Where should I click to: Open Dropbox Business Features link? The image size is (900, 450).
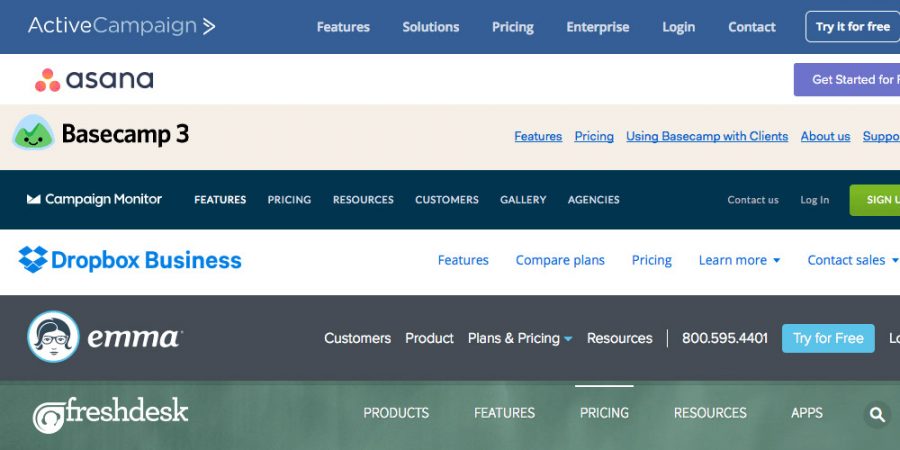463,260
